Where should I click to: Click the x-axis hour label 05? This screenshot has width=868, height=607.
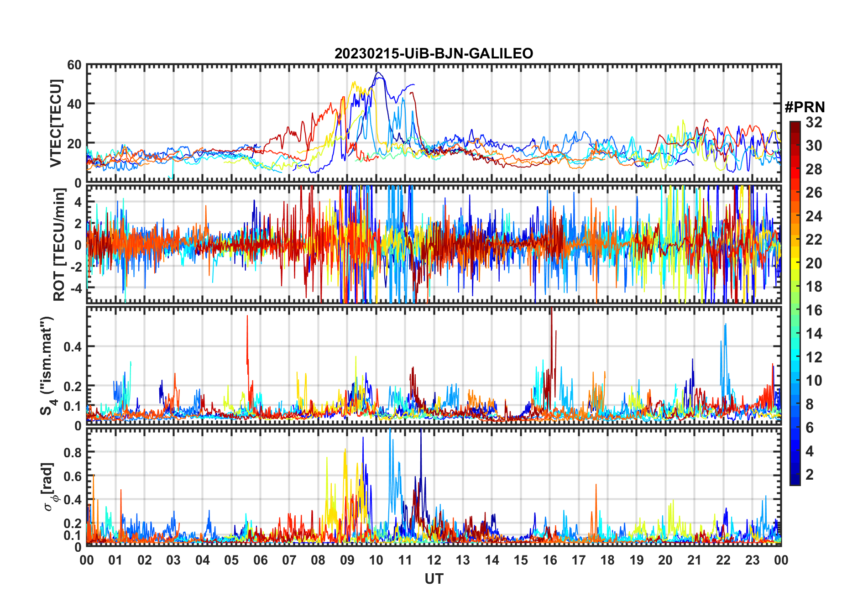pyautogui.click(x=231, y=560)
